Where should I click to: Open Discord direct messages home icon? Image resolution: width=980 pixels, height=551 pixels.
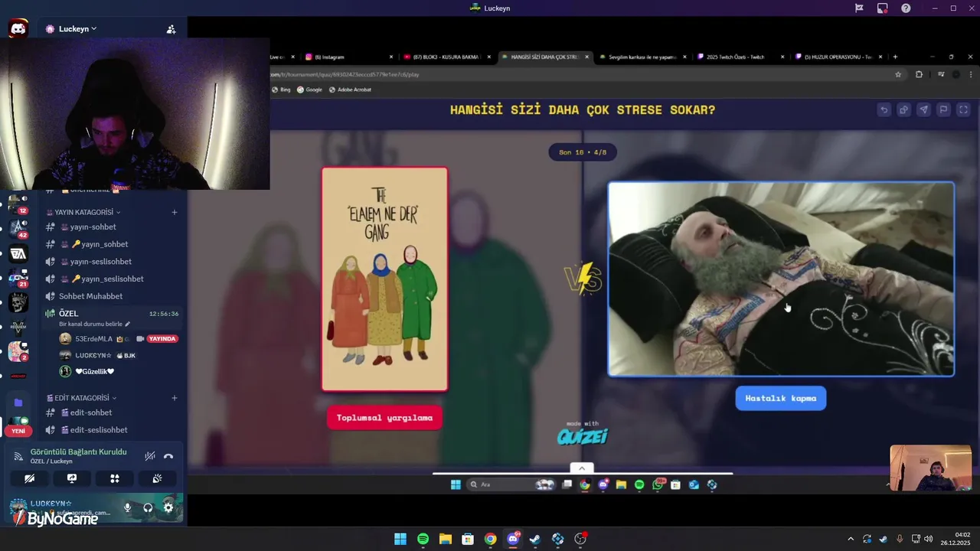pos(18,29)
